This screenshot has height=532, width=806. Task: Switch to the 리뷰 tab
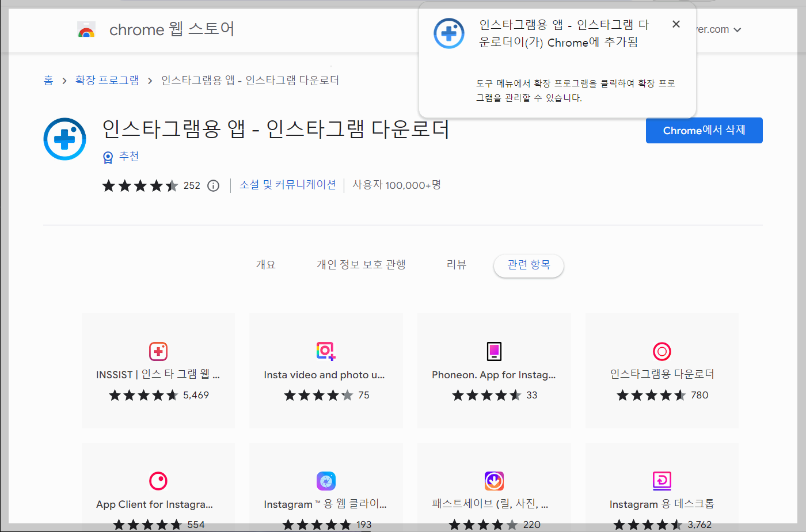pyautogui.click(x=457, y=265)
